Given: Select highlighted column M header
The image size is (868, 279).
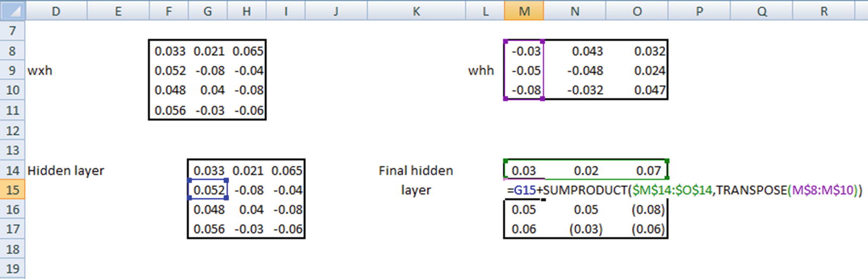Looking at the screenshot, I should click(524, 11).
